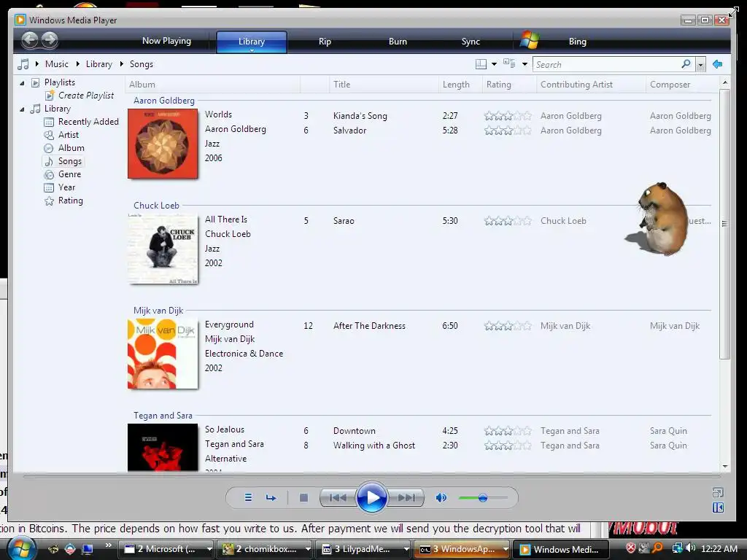The image size is (747, 560).
Task: Click the Windows logo online stores icon
Action: coord(530,40)
